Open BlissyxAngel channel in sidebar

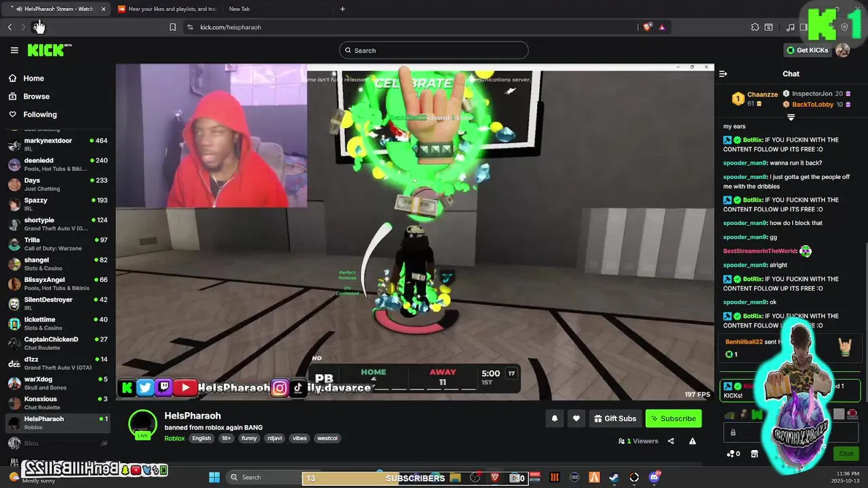(x=58, y=283)
